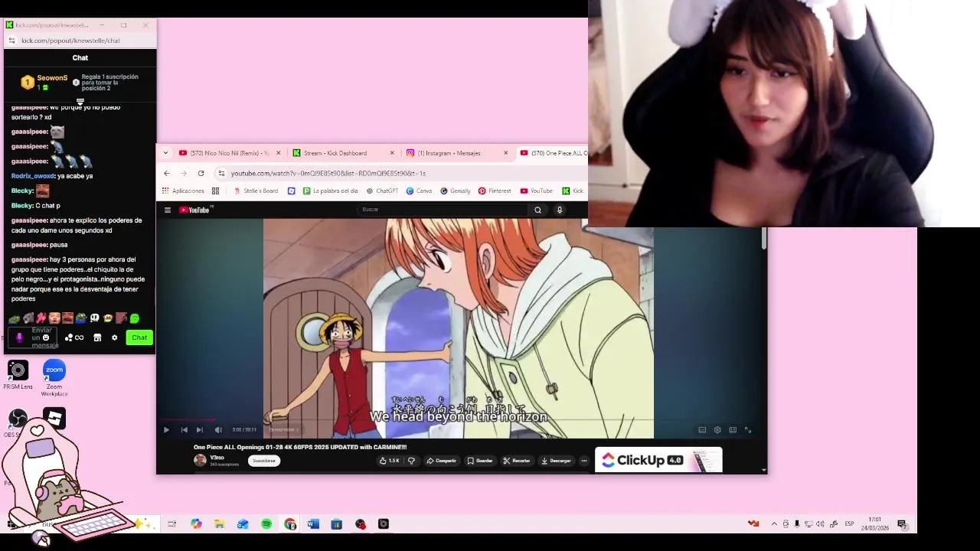Click the purple microphone icon in chat
This screenshot has height=551, width=980.
tap(19, 337)
